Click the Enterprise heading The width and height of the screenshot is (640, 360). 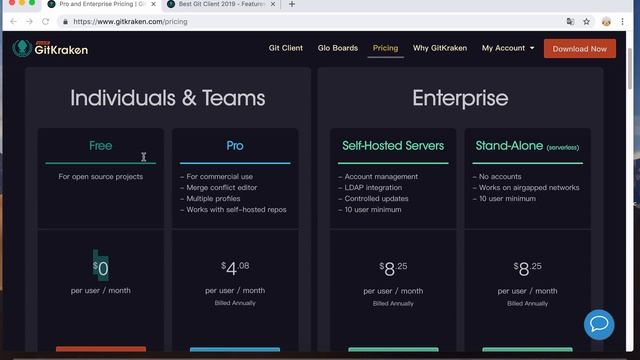[x=460, y=98]
